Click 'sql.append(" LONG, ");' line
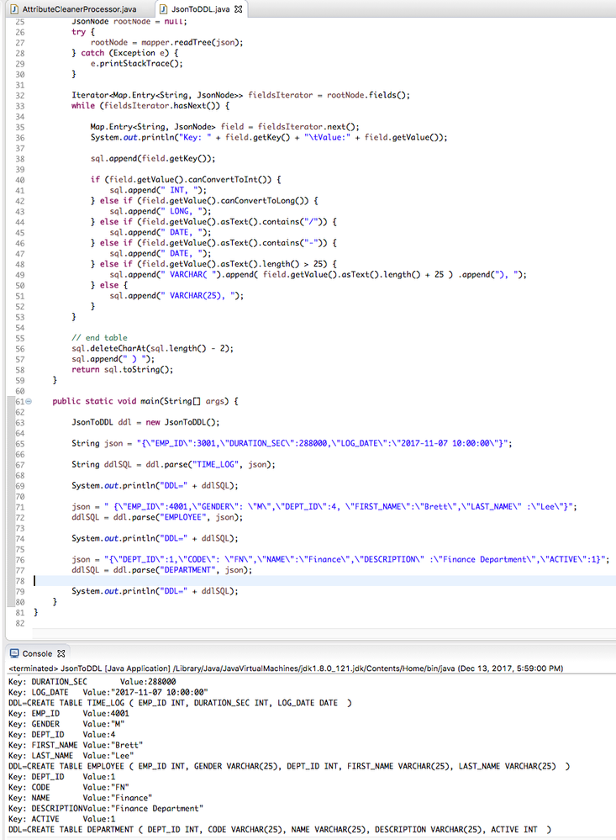This screenshot has width=616, height=840. point(161,211)
